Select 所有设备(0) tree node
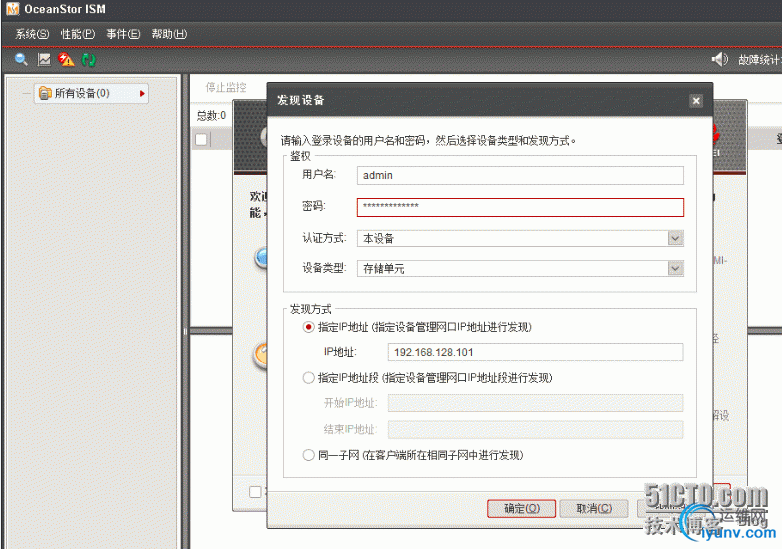 coord(91,93)
